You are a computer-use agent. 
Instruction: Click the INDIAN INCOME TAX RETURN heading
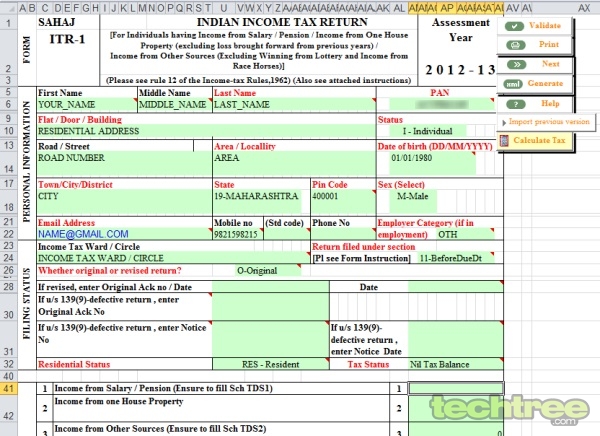pyautogui.click(x=282, y=22)
